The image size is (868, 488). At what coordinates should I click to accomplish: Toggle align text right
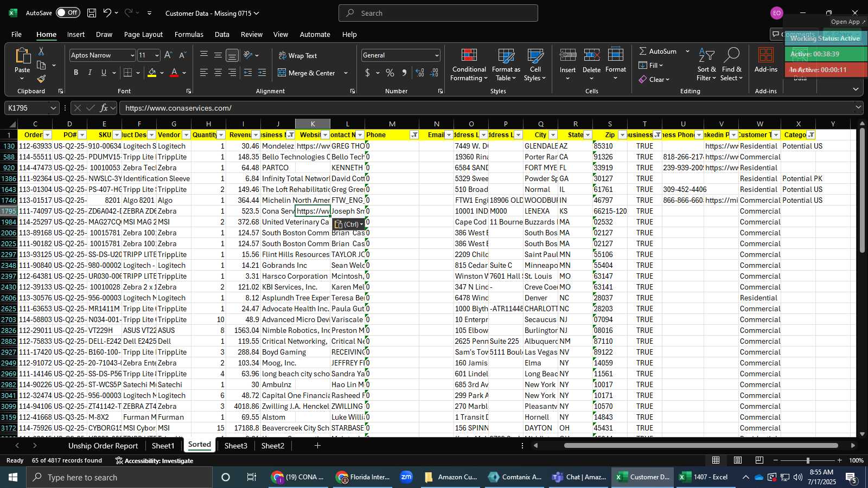232,73
